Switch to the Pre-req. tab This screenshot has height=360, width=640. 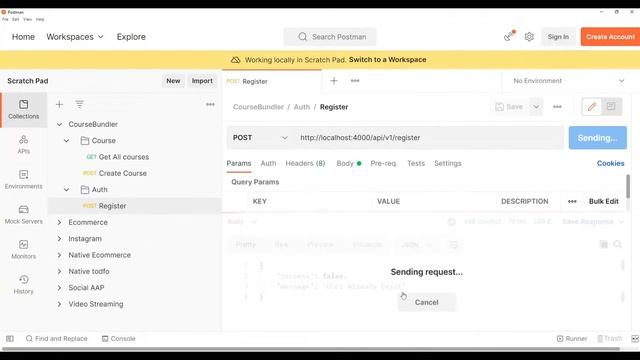point(384,163)
